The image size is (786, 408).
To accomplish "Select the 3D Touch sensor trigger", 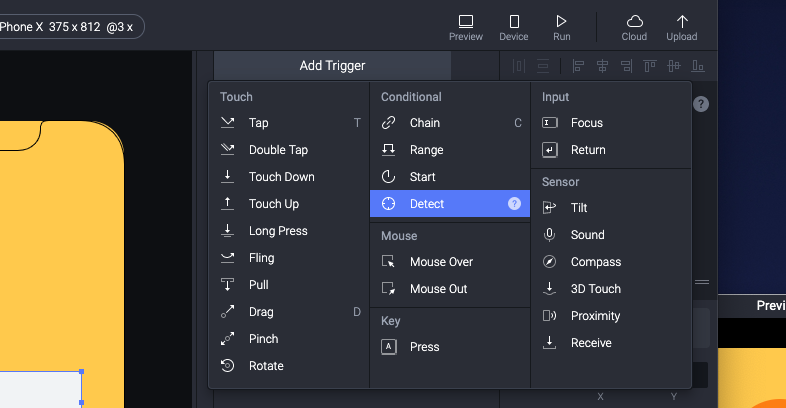I will (x=611, y=289).
